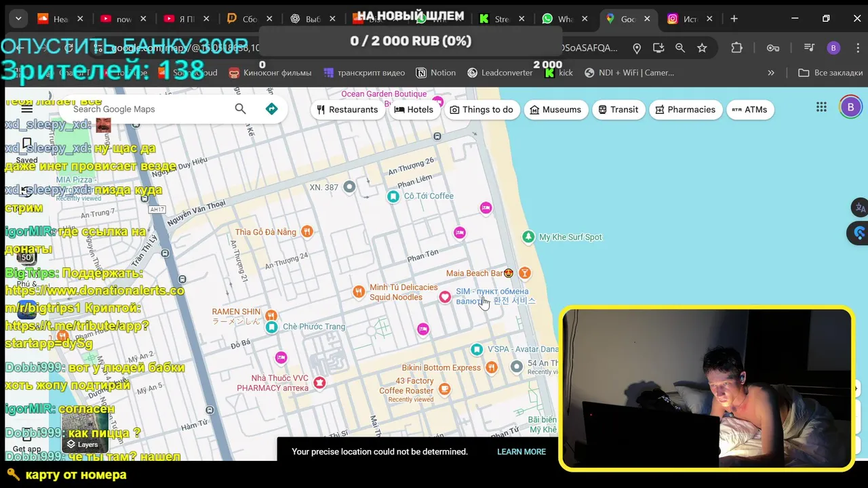Open the Chrome profile avatar in toolbar

click(x=833, y=48)
